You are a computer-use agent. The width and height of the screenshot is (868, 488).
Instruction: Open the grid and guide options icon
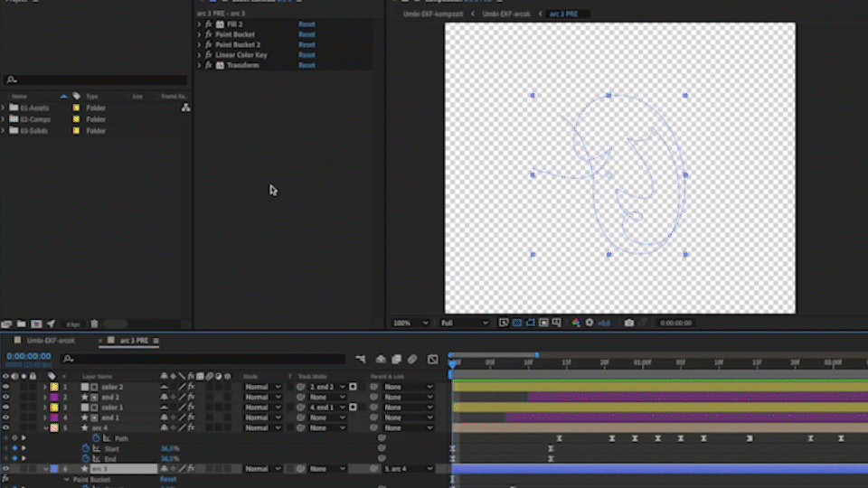[x=556, y=324]
